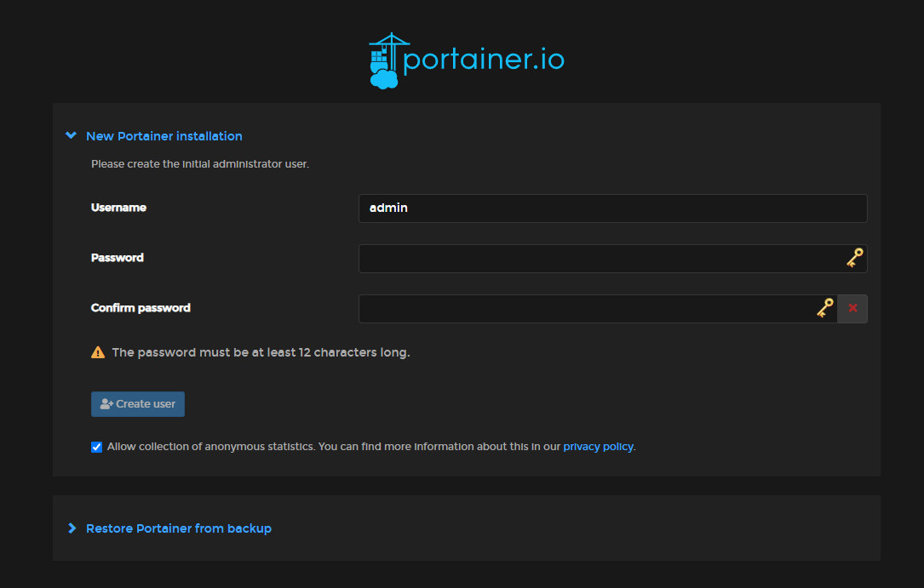Viewport: 924px width, 588px height.
Task: Open the 'Restore Portainer from backup' section title
Action: [x=179, y=528]
